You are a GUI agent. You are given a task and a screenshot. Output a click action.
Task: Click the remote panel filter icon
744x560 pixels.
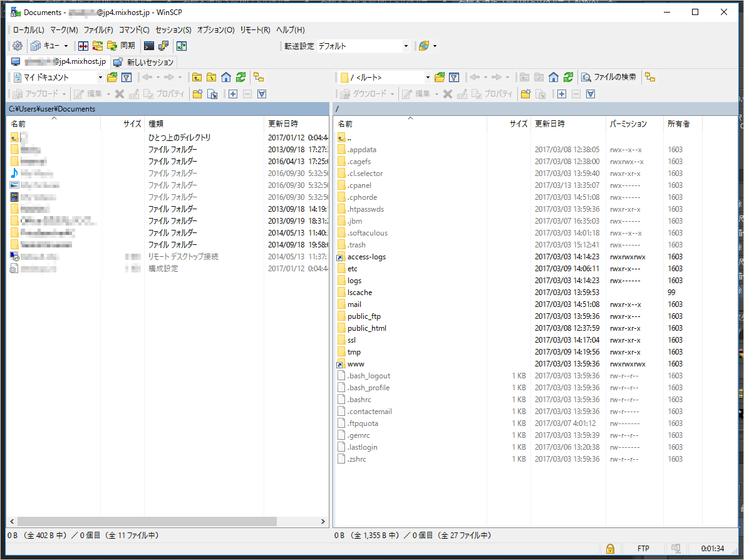click(x=454, y=77)
